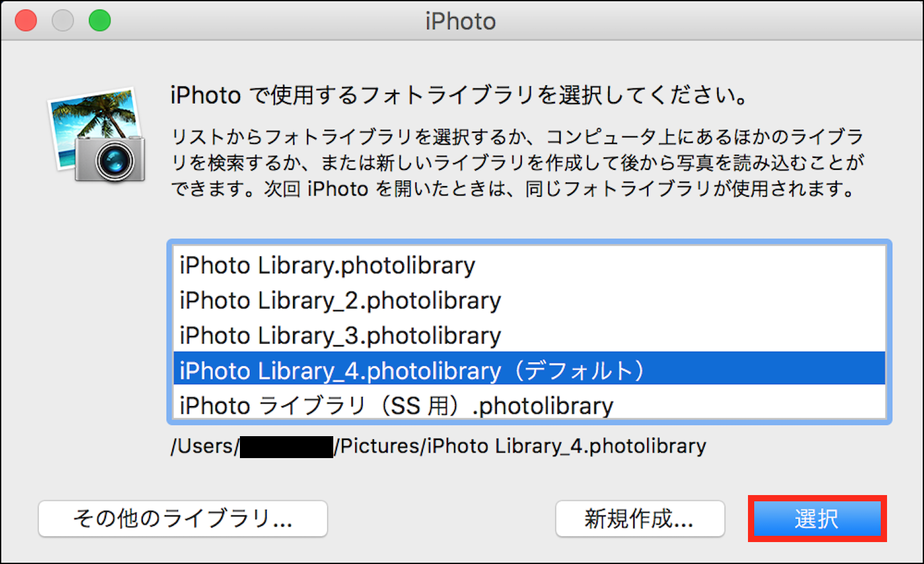924x564 pixels.
Task: Select iPhoto Library_2.photolibrary entry
Action: tap(340, 301)
